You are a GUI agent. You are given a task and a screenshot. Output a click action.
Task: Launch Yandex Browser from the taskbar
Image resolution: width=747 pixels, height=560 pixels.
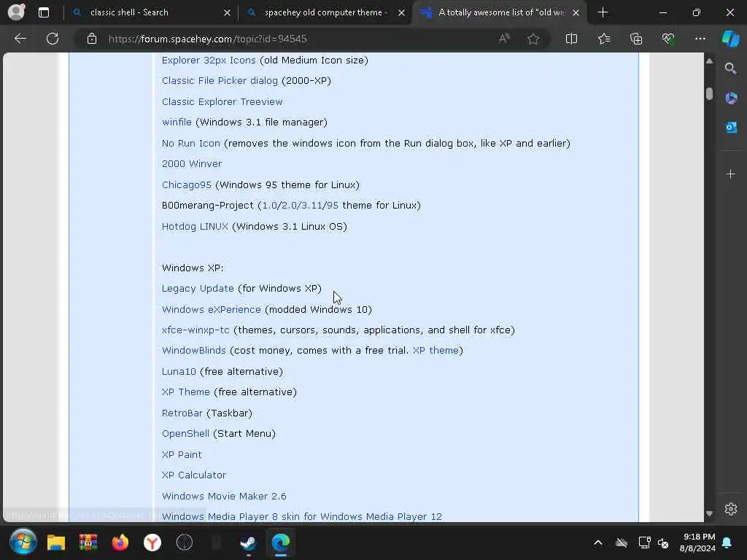152,542
